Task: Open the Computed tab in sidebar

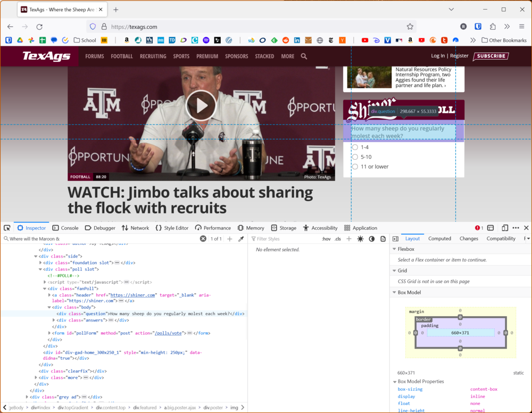Action: (439, 238)
